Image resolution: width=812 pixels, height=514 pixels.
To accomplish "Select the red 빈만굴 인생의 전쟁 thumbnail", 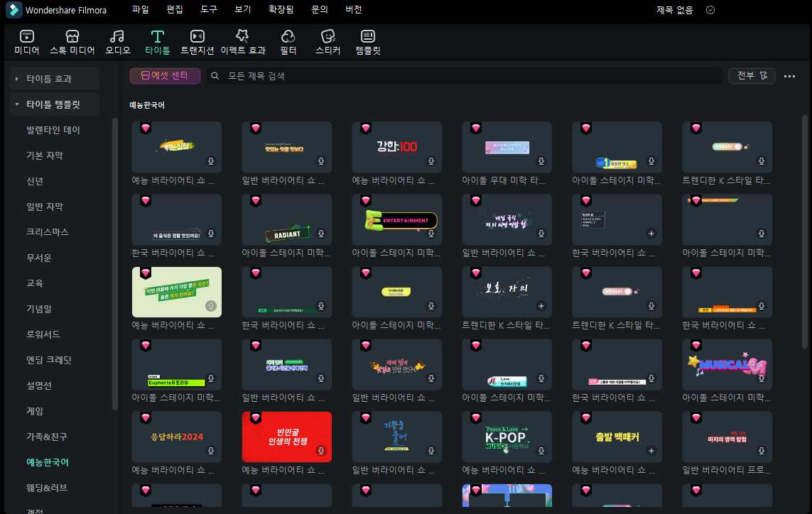I will click(286, 436).
